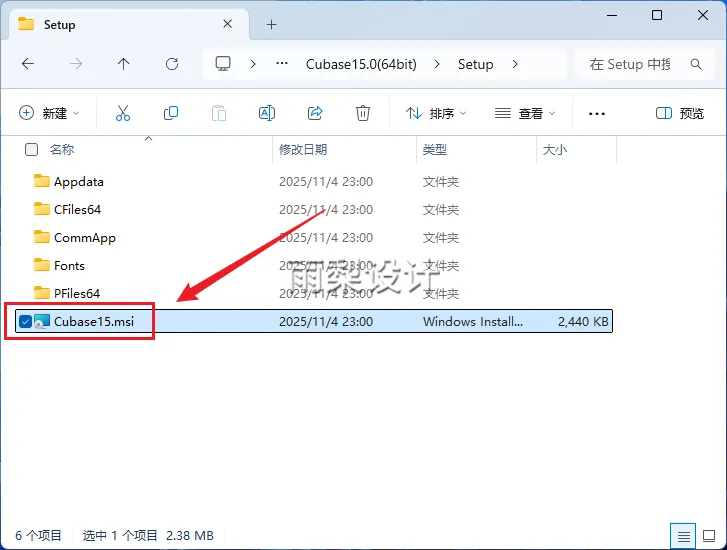Click the Cubase15.msi row modified date
The width and height of the screenshot is (727, 550).
[326, 321]
